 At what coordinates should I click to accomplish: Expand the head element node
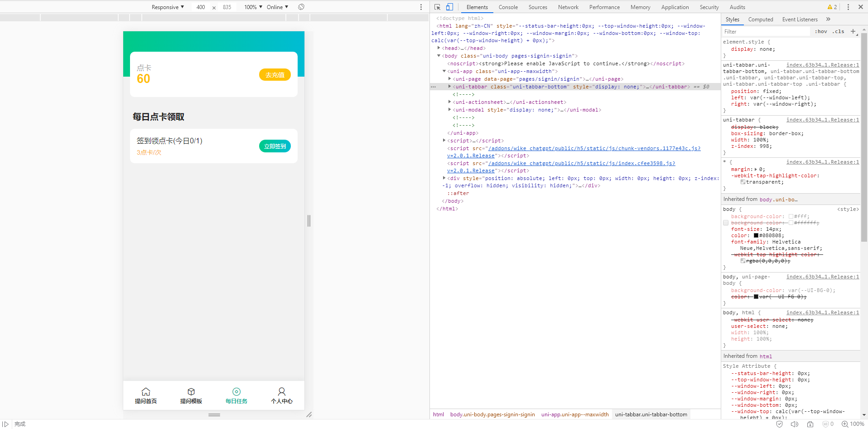click(439, 48)
